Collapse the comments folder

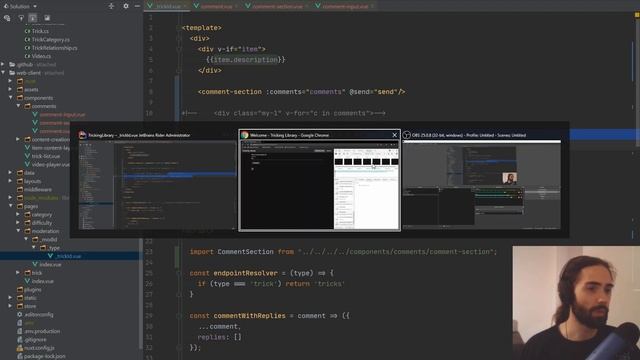pos(19,106)
